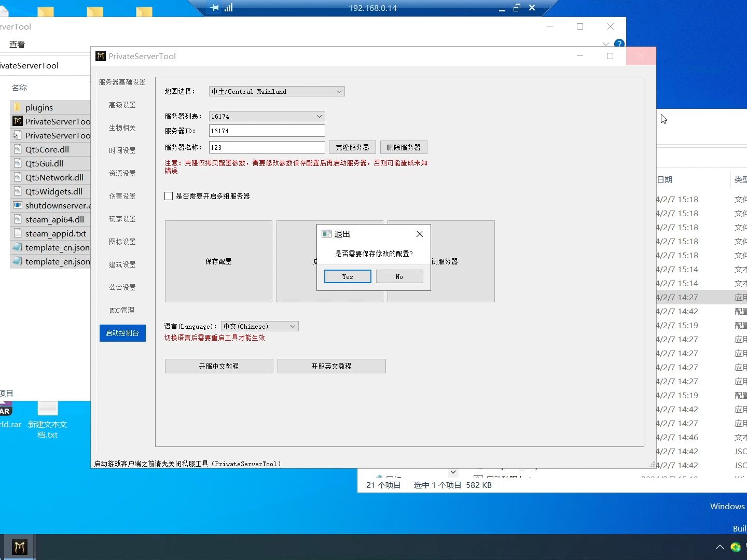747x560 pixels.
Task: Click the scroll-down arrow in the rear Explorer window
Action: 453,472
